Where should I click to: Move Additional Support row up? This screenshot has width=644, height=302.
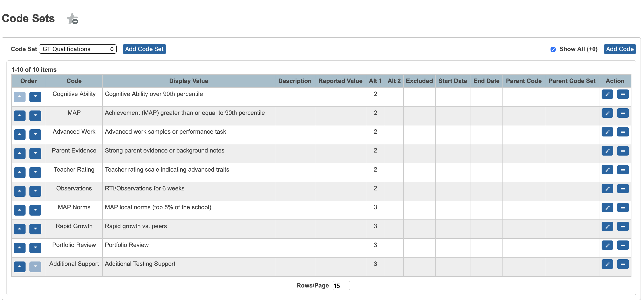[19, 267]
